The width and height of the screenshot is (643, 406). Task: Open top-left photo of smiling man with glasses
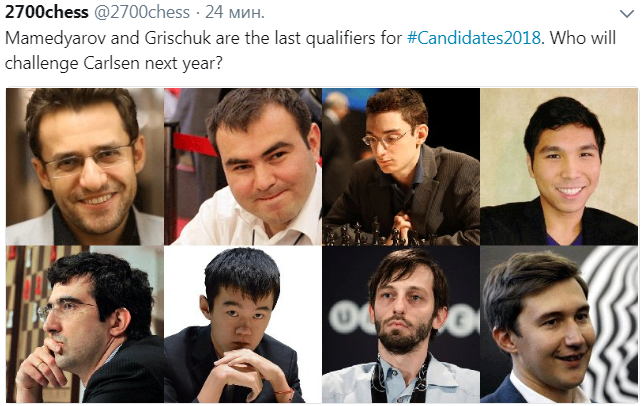[x=84, y=166]
